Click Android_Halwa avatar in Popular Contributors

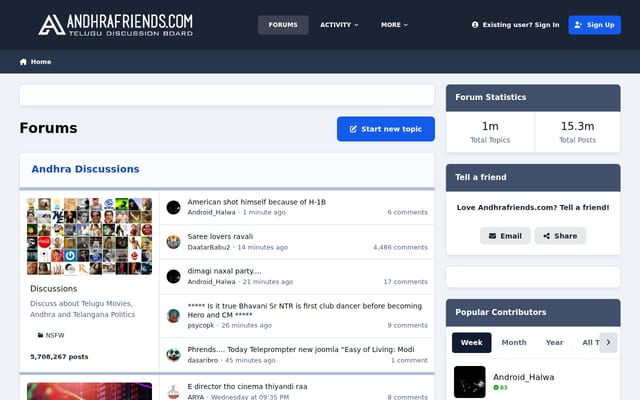click(x=470, y=382)
